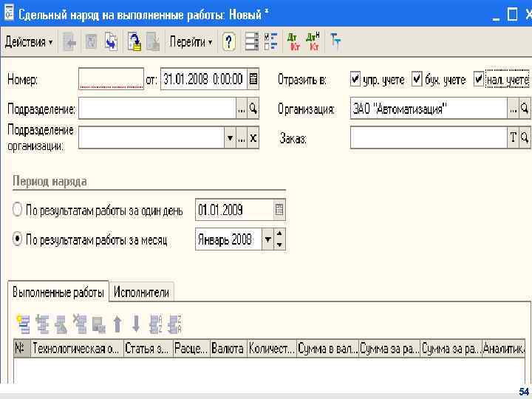The height and width of the screenshot is (399, 532).
Task: Click the Технологическая о... column header
Action: coord(77,349)
